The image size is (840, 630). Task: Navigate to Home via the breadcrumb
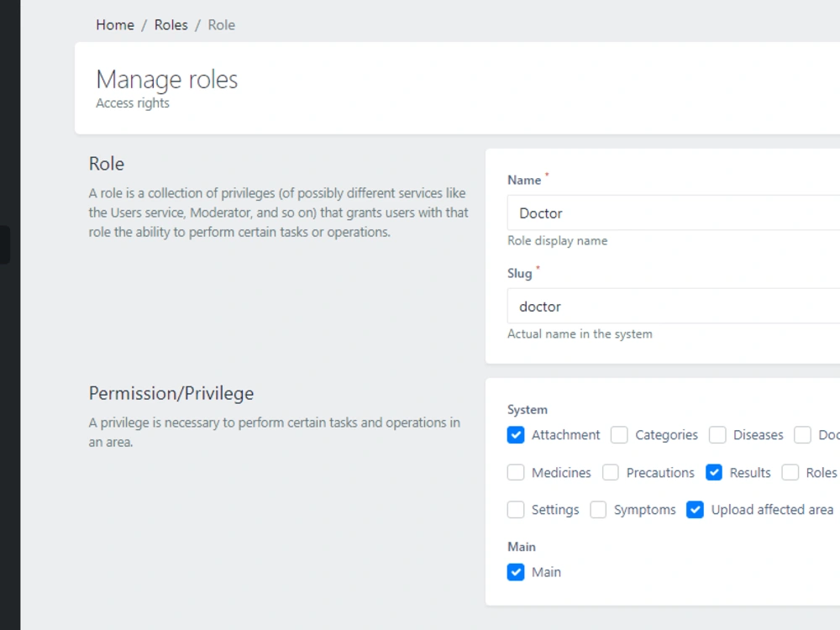coord(115,24)
